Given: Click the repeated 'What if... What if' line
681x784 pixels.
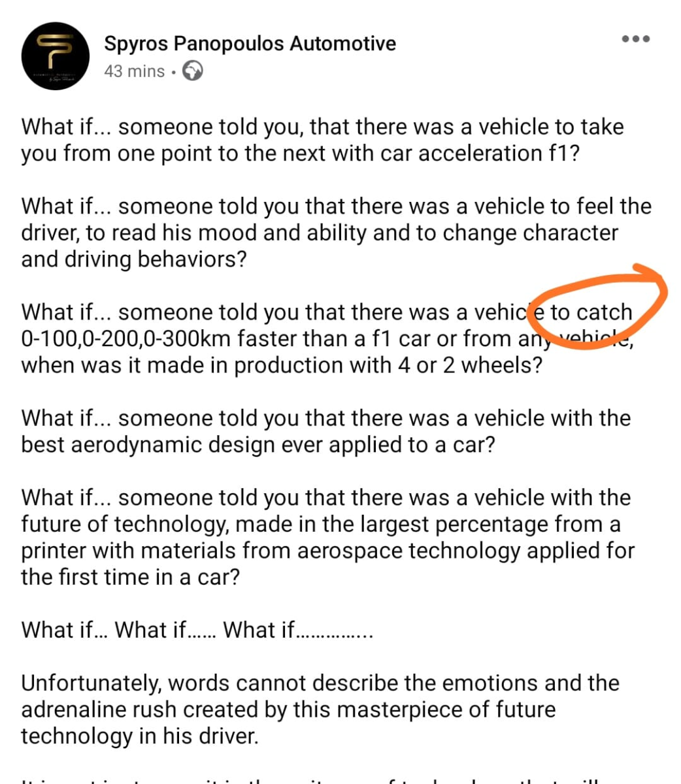Looking at the screenshot, I should point(197,630).
